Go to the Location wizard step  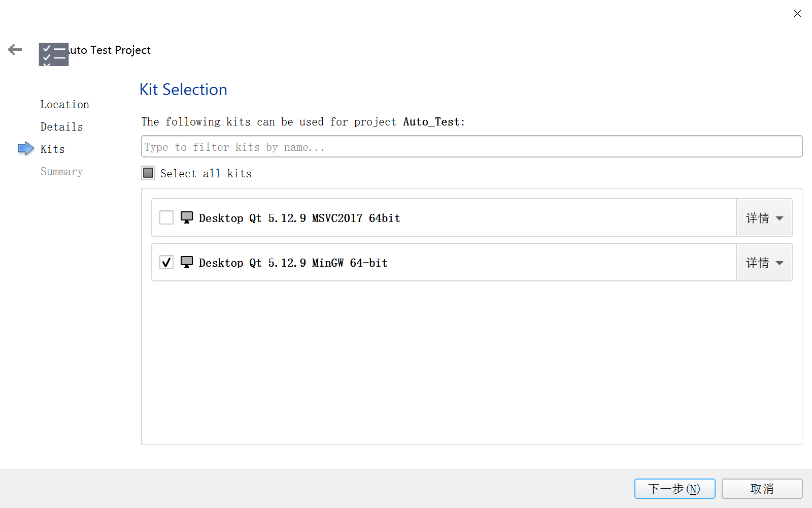[65, 105]
